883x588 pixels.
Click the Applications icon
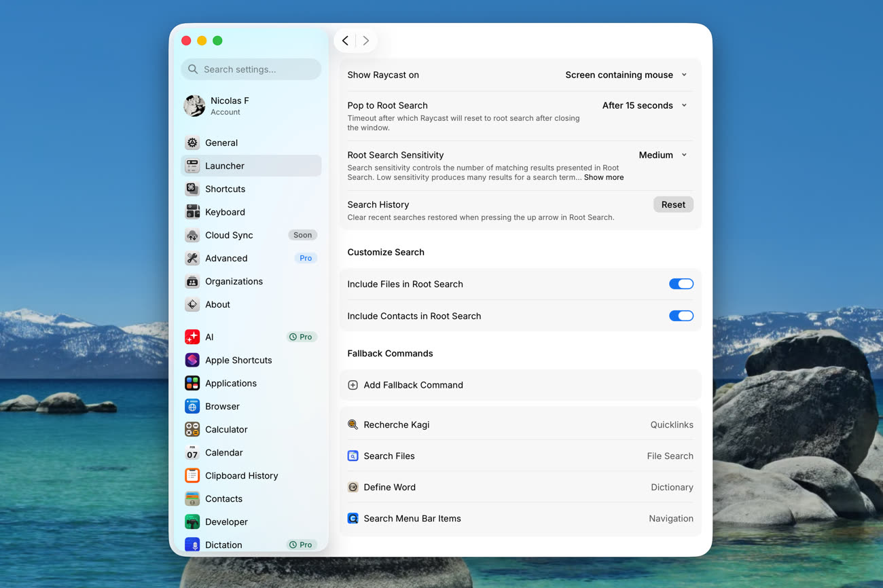192,383
